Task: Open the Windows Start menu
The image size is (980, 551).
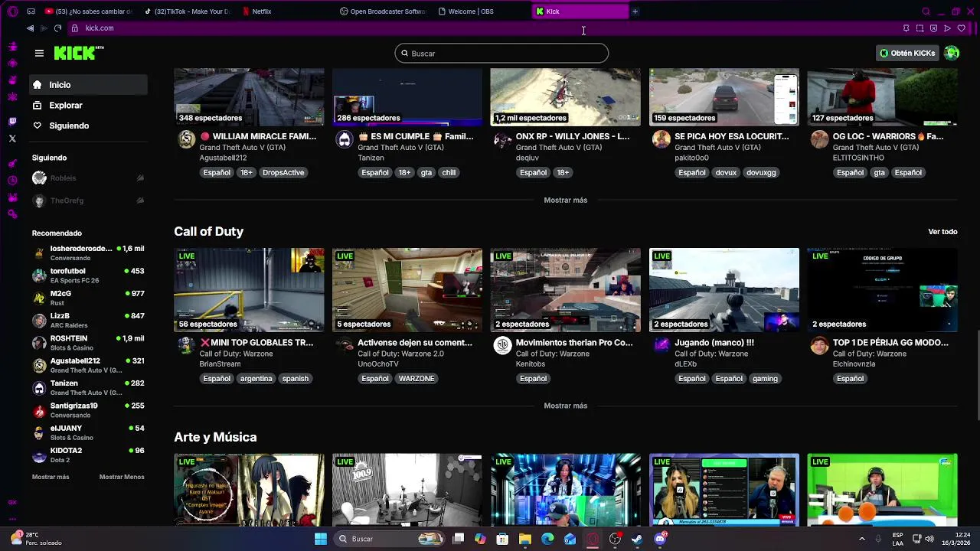Action: click(x=321, y=539)
